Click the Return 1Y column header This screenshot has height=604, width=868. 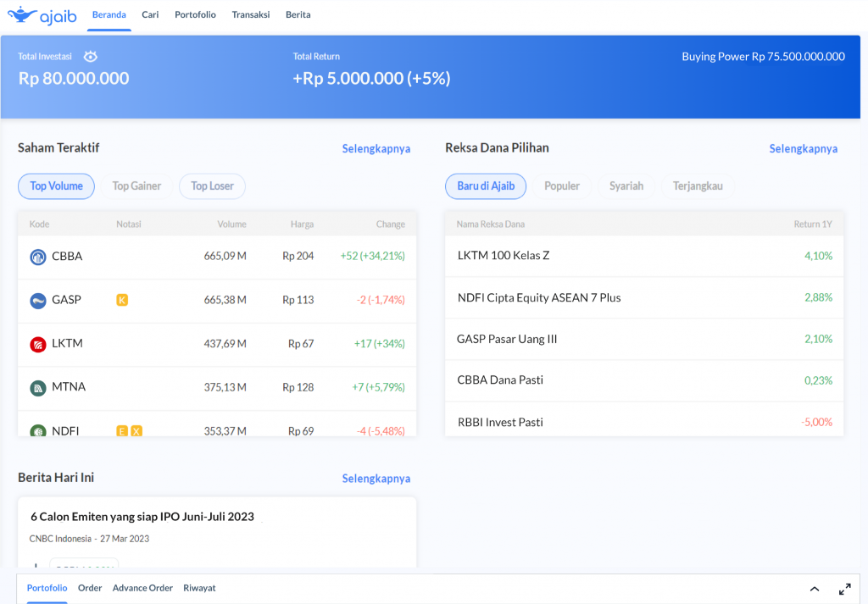coord(813,224)
